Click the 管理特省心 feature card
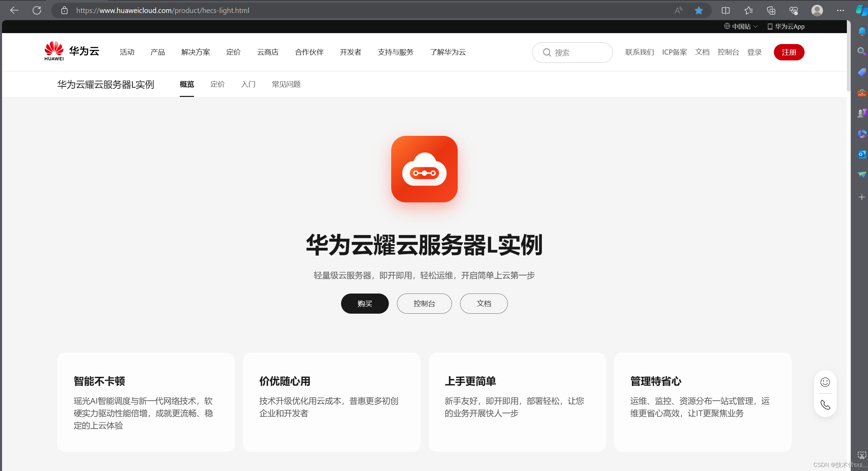Image resolution: width=868 pixels, height=471 pixels. (703, 402)
